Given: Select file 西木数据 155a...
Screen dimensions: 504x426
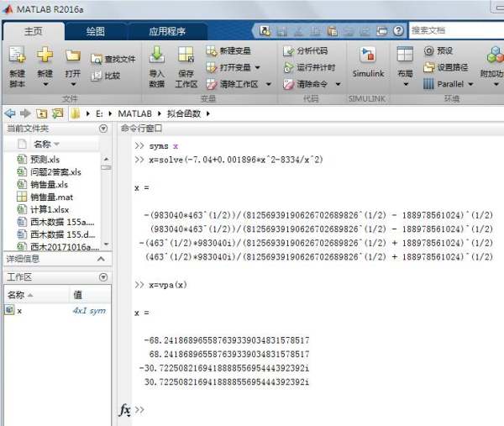Looking at the screenshot, I should [56, 222].
